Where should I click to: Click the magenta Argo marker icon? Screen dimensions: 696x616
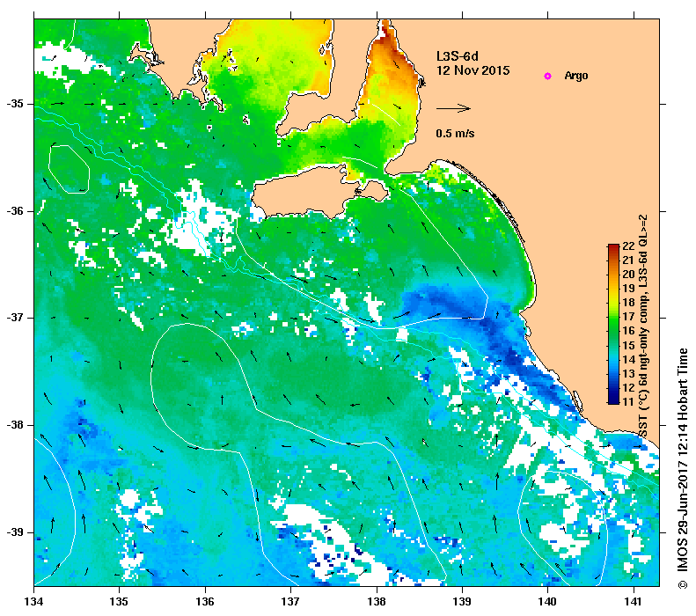(x=548, y=76)
